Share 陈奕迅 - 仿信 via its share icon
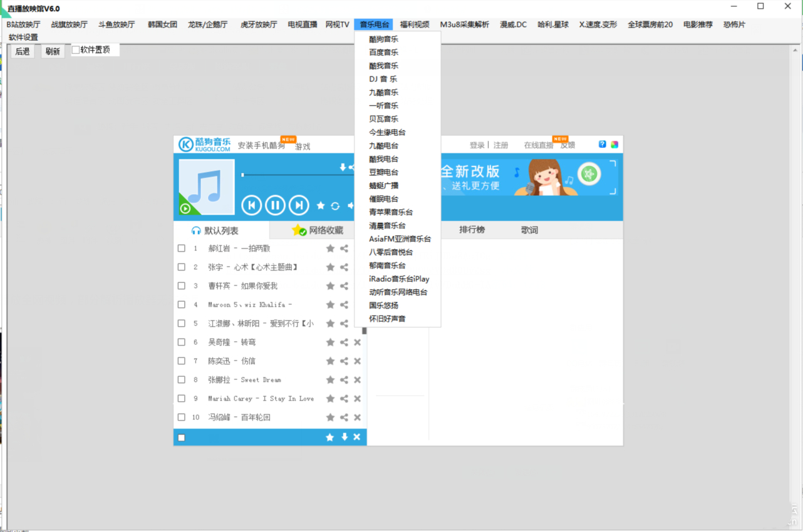The image size is (803, 532). [x=343, y=361]
